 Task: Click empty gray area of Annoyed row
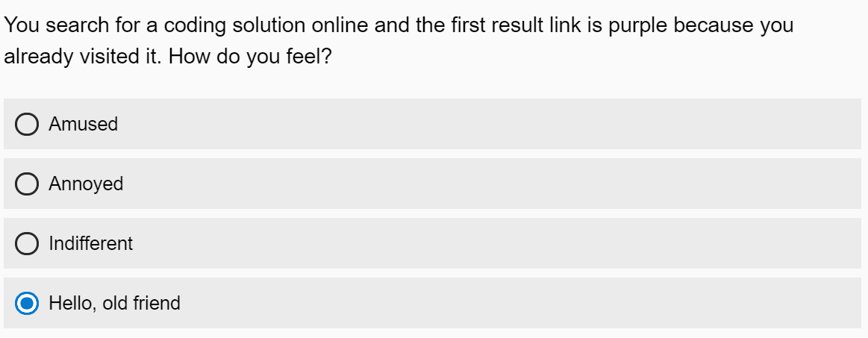(x=485, y=184)
